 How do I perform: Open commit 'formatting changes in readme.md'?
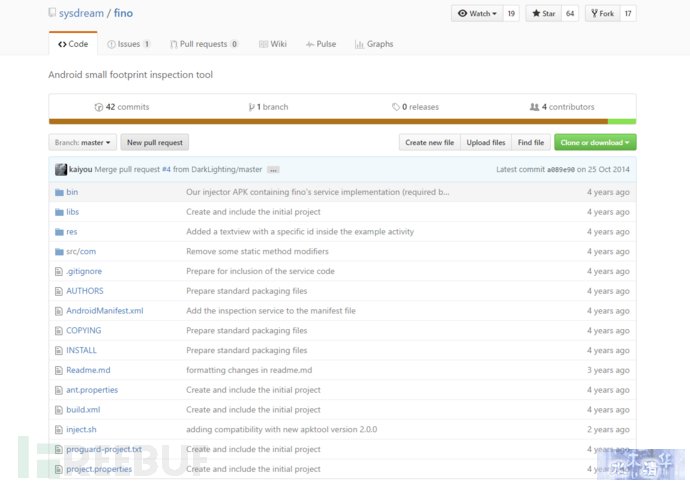point(249,370)
